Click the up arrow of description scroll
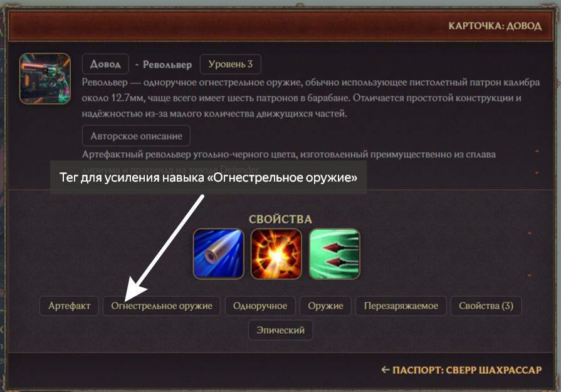561x392 pixels. pos(537,151)
